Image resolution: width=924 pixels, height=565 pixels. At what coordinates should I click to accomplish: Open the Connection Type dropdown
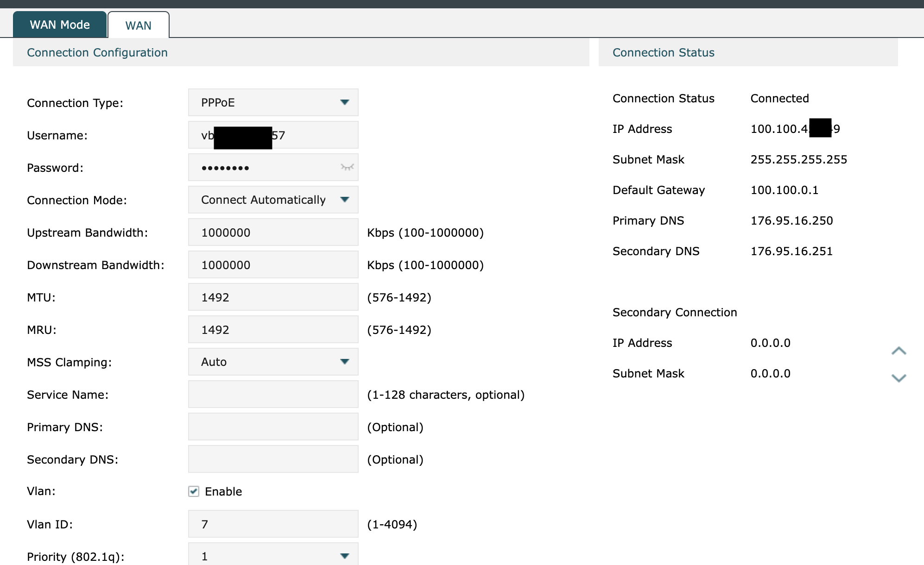point(273,102)
